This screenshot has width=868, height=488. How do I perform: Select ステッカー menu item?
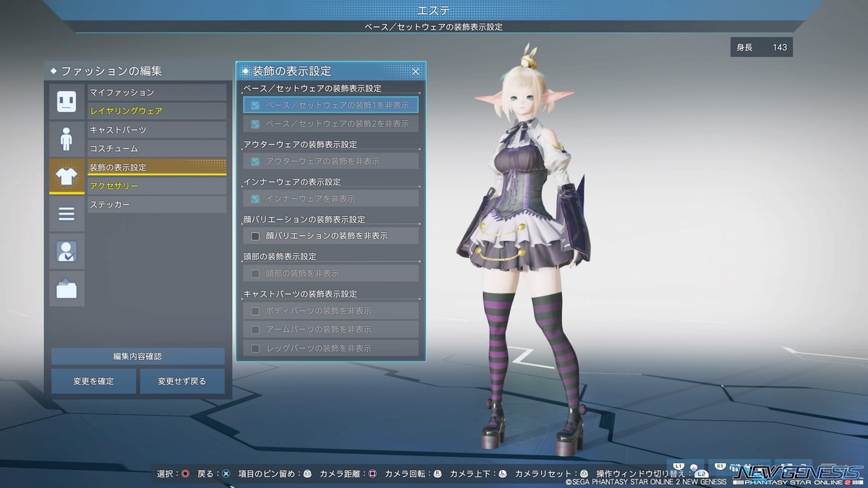[x=157, y=205]
